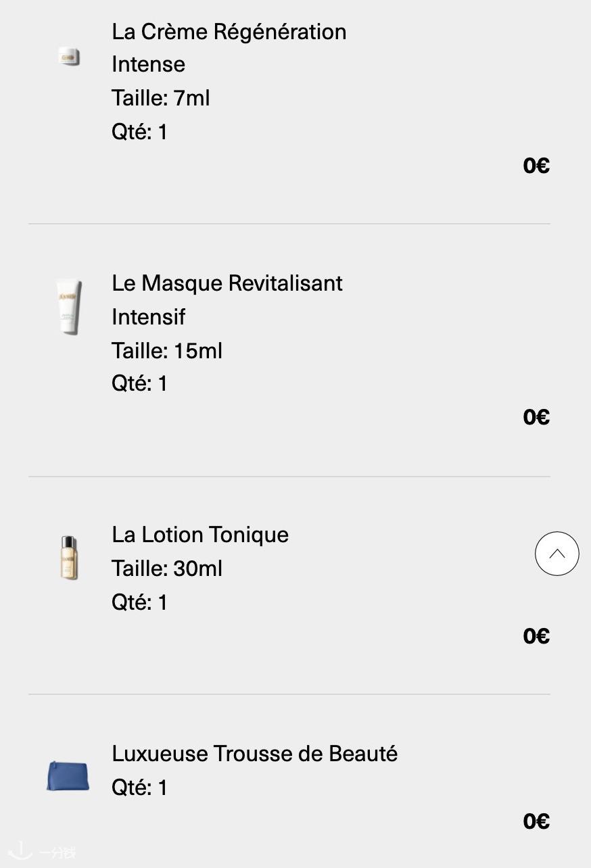Click the 0€ price of Trousse de Beauté
591x868 pixels.
[536, 821]
